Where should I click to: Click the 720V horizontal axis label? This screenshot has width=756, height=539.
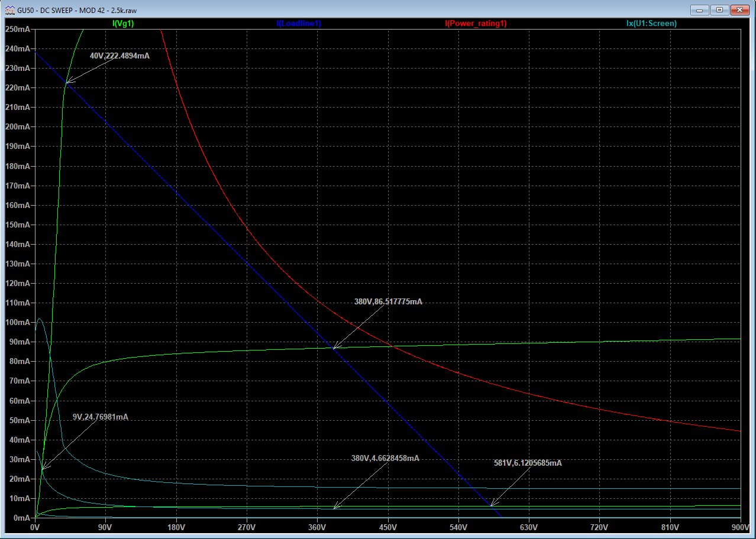click(x=599, y=527)
